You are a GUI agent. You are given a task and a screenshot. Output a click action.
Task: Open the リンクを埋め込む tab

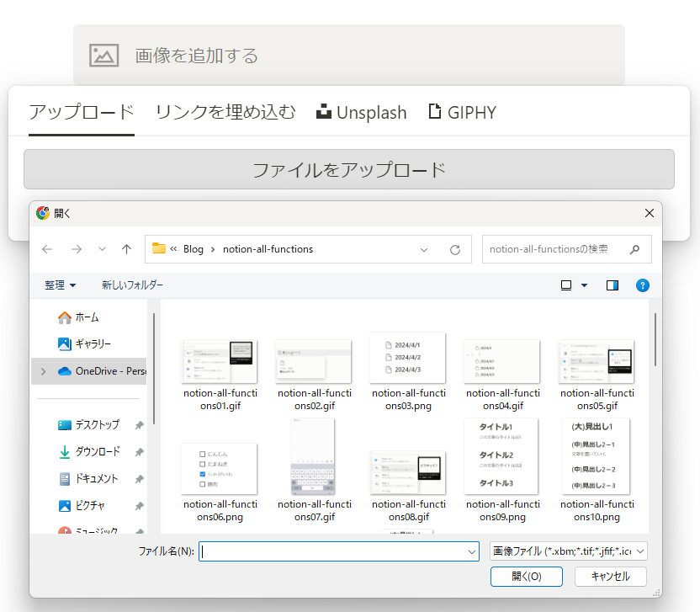pyautogui.click(x=225, y=112)
